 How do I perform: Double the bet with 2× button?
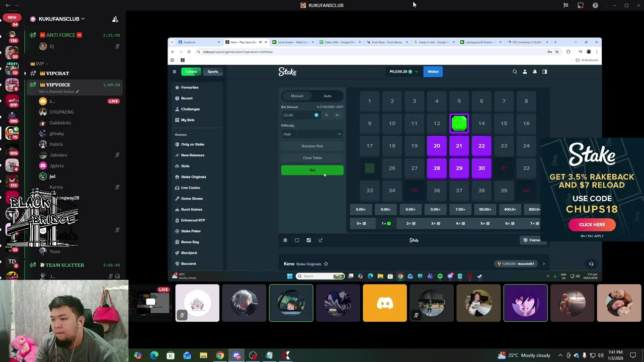(337, 115)
